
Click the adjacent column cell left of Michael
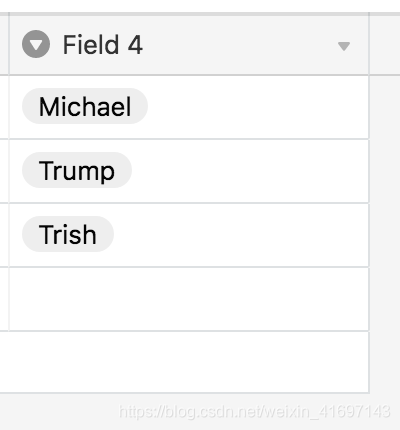4,107
